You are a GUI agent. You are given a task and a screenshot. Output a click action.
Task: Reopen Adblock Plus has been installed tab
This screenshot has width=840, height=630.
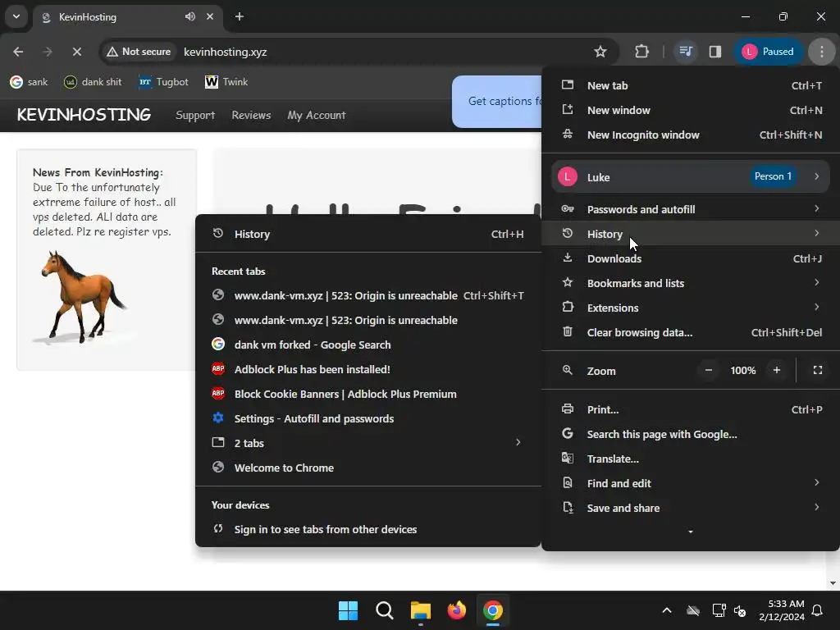(368, 370)
